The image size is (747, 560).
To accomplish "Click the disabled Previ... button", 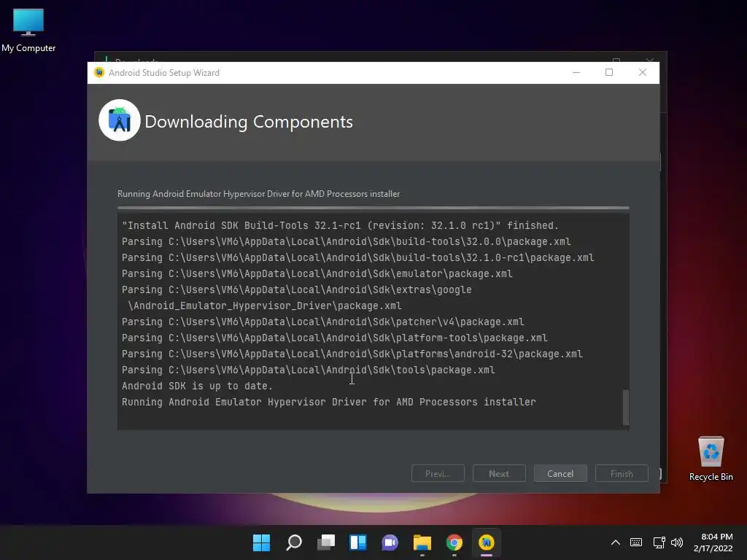I will tap(438, 473).
